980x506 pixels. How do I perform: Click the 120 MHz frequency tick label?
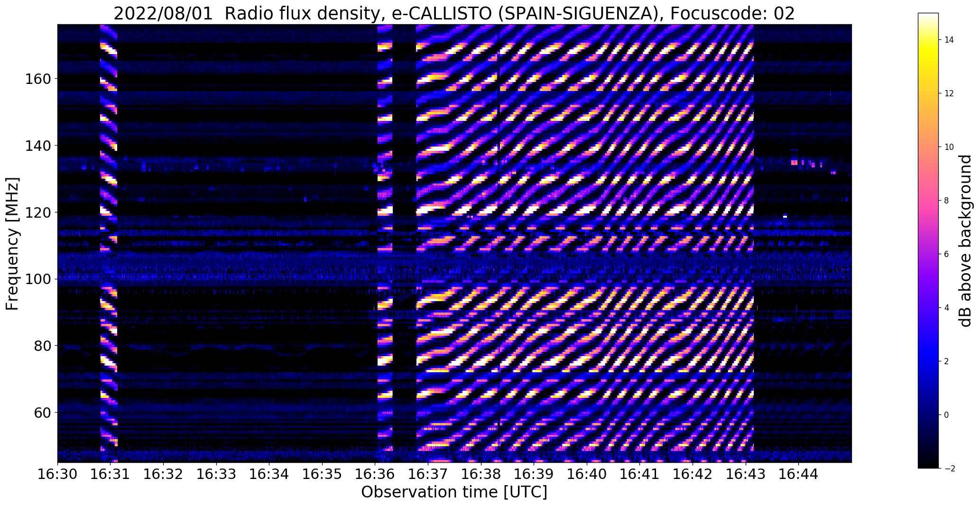tap(38, 212)
